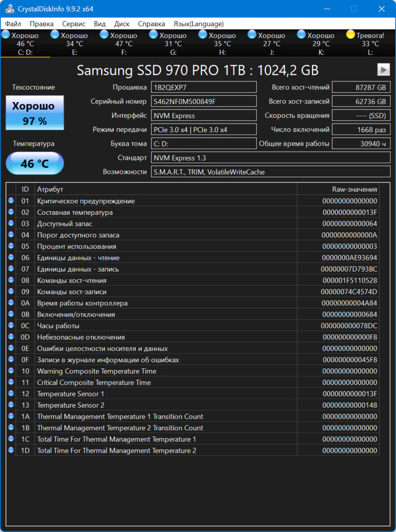Select the Записи в журнале информации об ошибках row
The height and width of the screenshot is (532, 396).
pyautogui.click(x=193, y=360)
